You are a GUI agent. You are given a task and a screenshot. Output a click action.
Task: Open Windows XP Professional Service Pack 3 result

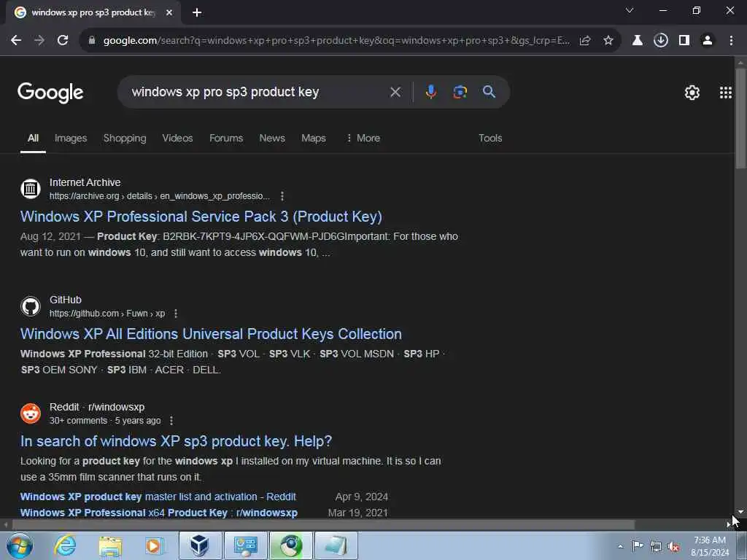201,217
